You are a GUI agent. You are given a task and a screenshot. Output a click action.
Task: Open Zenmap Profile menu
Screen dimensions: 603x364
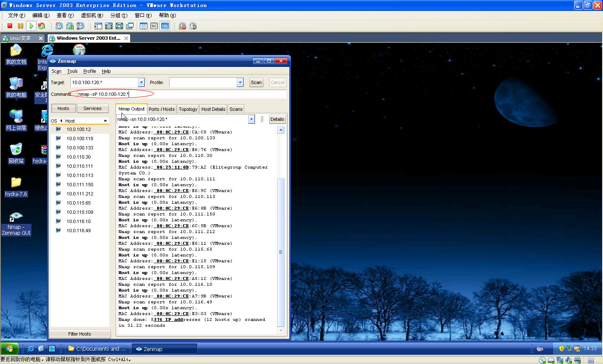(x=90, y=71)
